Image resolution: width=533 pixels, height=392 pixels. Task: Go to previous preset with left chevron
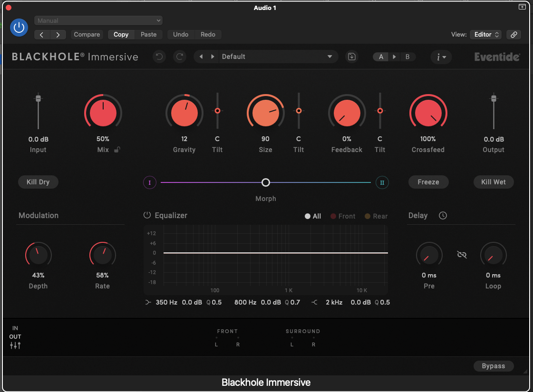click(42, 35)
